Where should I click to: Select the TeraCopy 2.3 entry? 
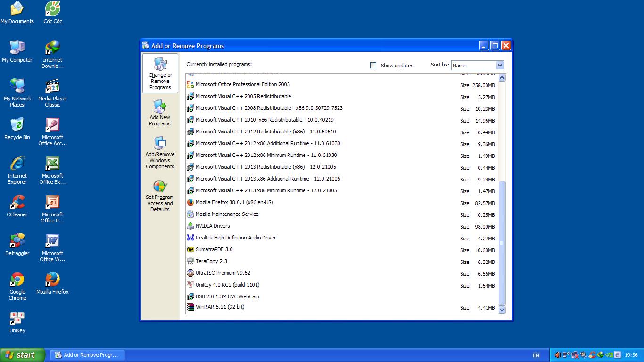(x=211, y=262)
